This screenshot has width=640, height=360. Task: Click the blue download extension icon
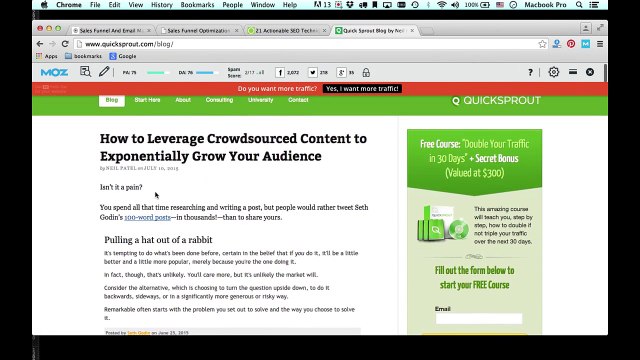[556, 44]
